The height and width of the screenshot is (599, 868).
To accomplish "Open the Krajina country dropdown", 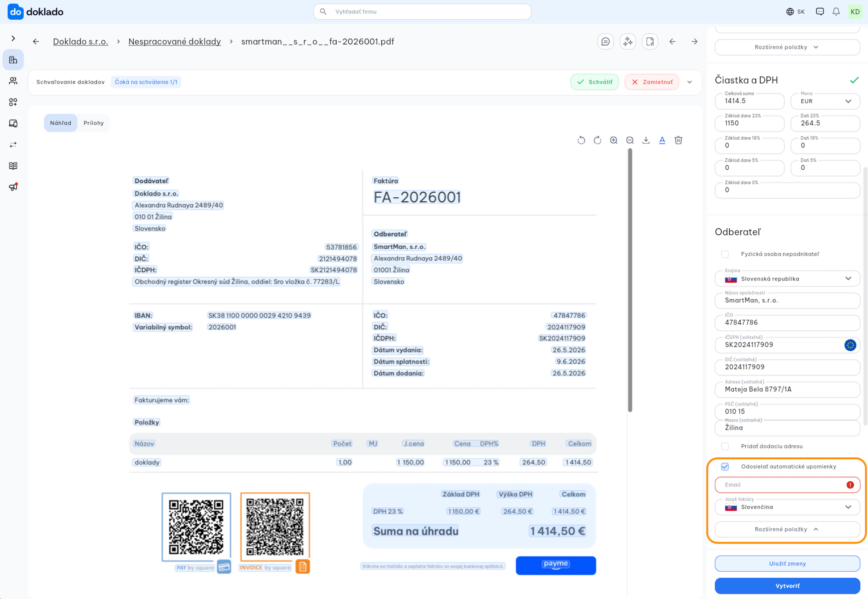I will 787,279.
